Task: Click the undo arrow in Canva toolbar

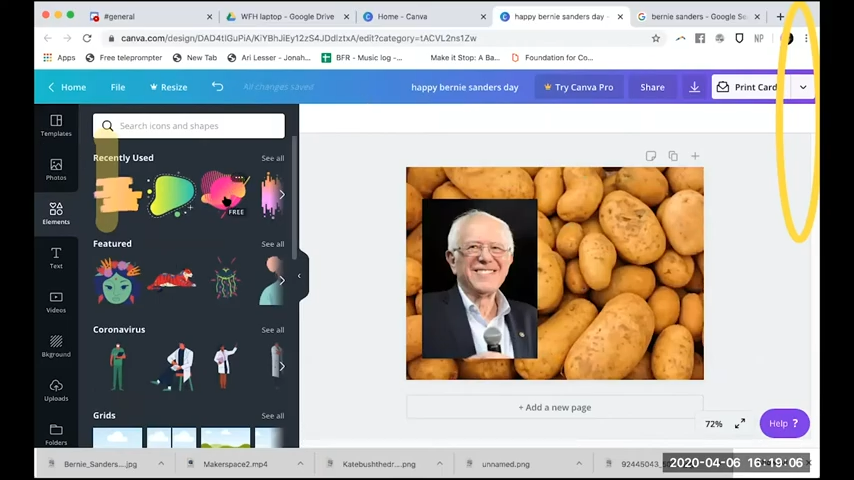Action: point(217,87)
